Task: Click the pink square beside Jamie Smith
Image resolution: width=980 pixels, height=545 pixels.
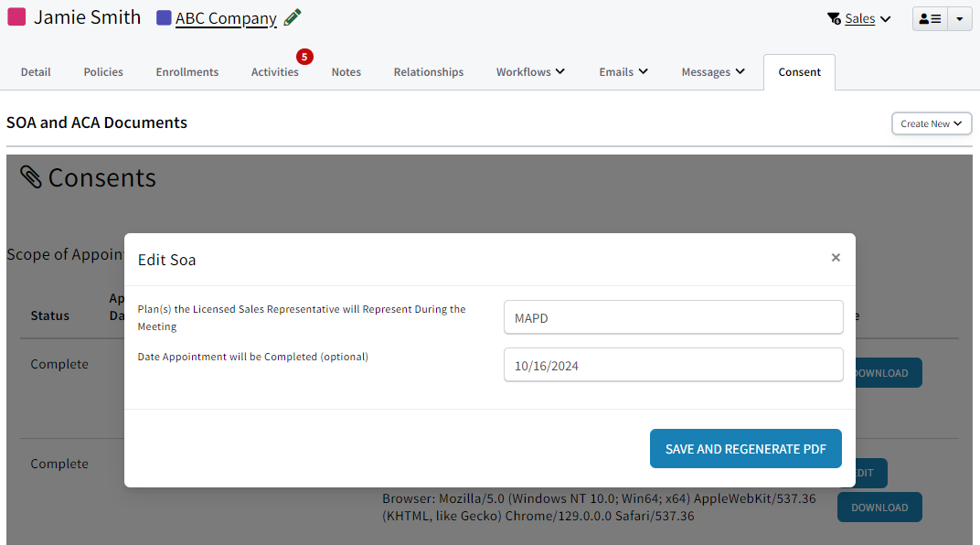Action: click(16, 16)
